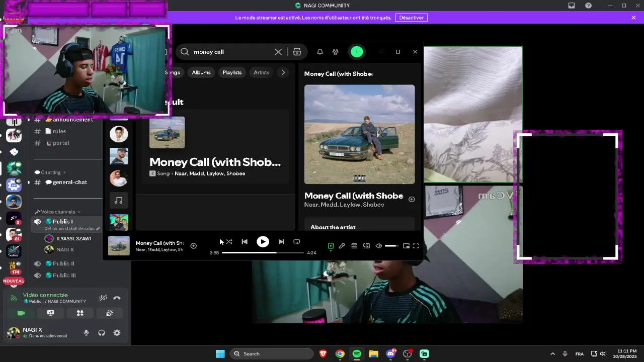Open the music note playlist in Spotify library

coord(119,201)
